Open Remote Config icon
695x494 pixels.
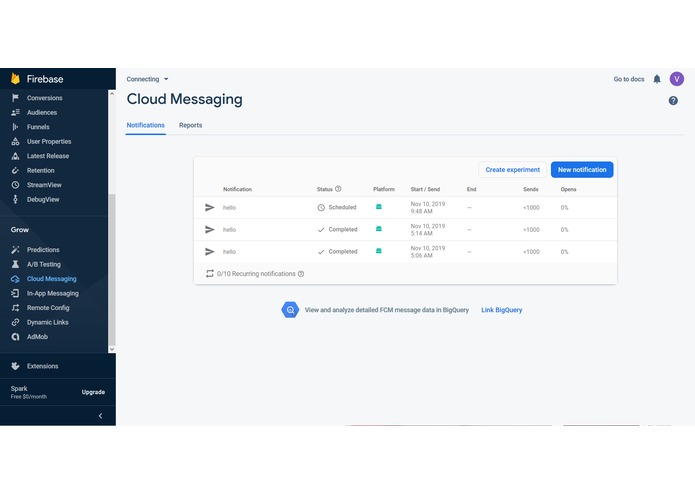[x=16, y=307]
